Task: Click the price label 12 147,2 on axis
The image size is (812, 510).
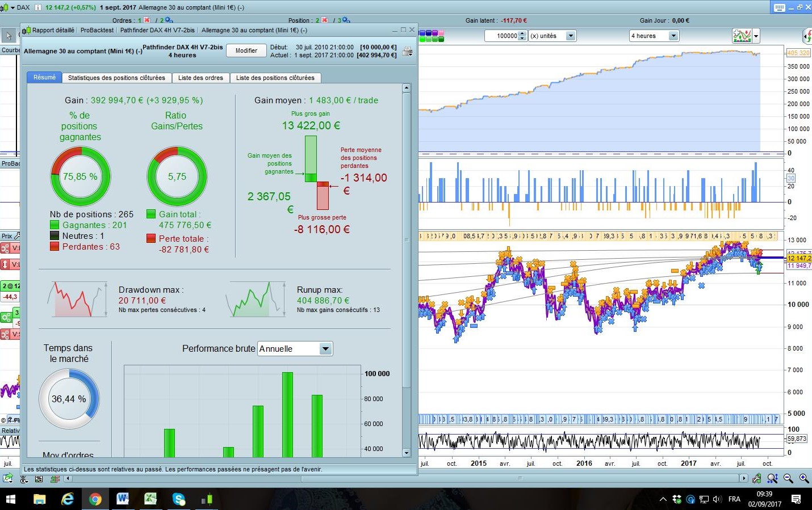Action: [799, 258]
